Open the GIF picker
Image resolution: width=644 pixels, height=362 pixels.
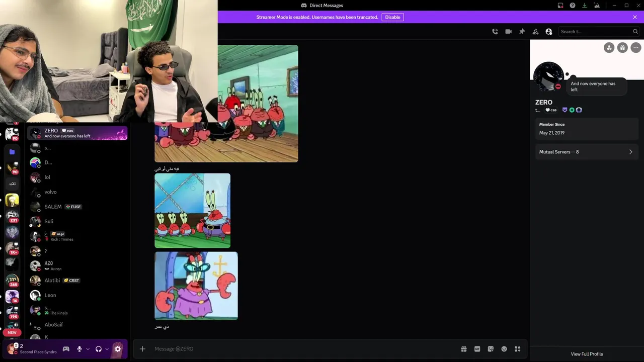point(477,349)
